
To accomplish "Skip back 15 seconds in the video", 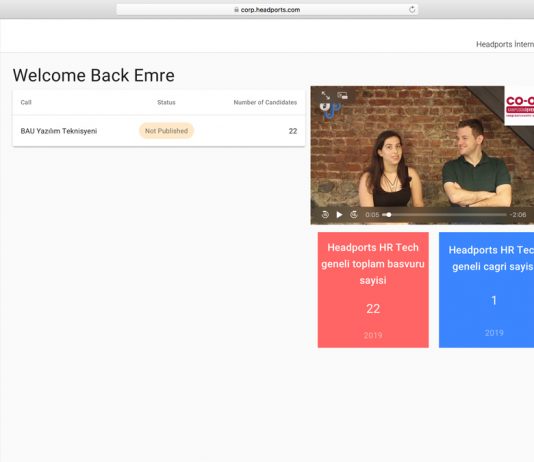I will click(325, 214).
